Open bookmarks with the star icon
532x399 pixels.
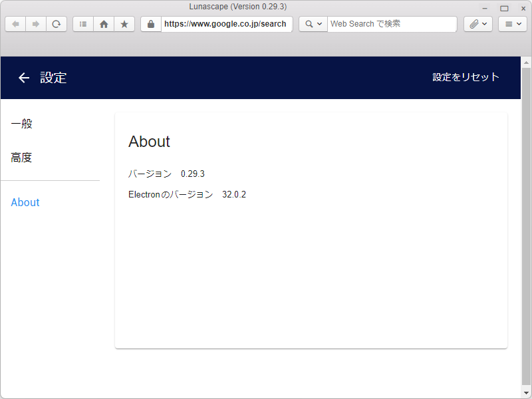(x=124, y=24)
